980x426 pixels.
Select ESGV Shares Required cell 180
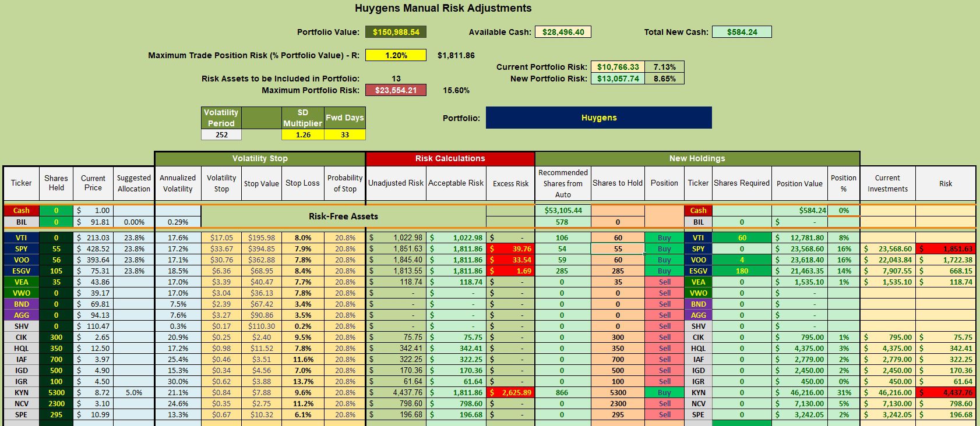742,271
